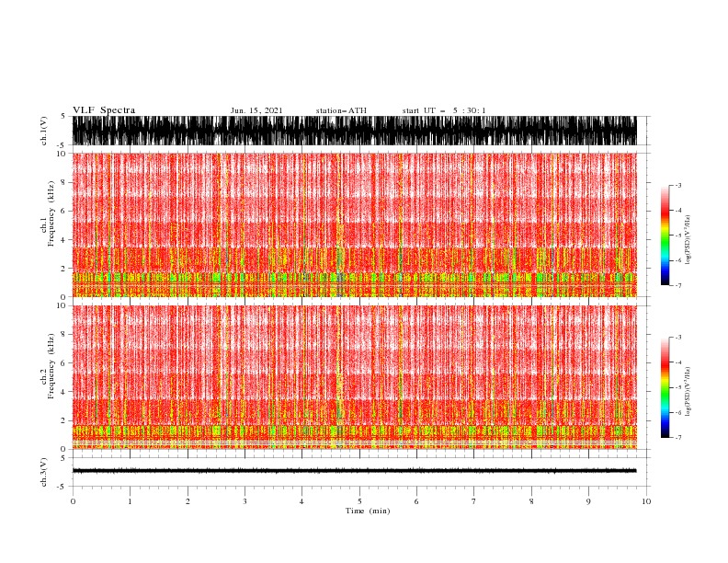Click the "-7" value on ch.1 colorbar
The image size is (728, 563).
tap(678, 285)
